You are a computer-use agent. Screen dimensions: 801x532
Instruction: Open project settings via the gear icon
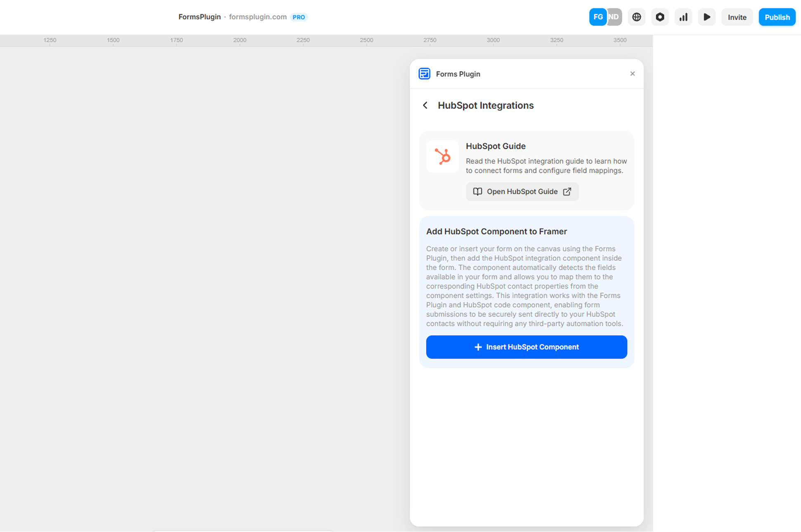660,17
